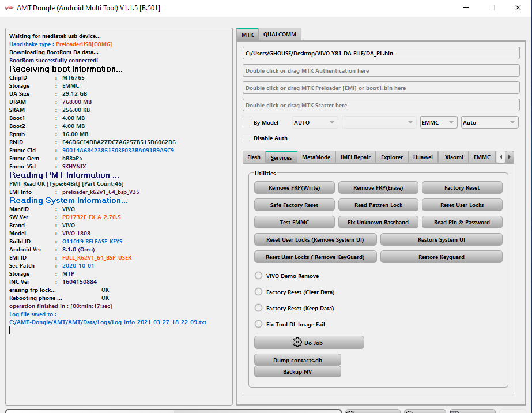Expand the Auto dropdown on the right
The height and width of the screenshot is (413, 532).
pyautogui.click(x=489, y=123)
